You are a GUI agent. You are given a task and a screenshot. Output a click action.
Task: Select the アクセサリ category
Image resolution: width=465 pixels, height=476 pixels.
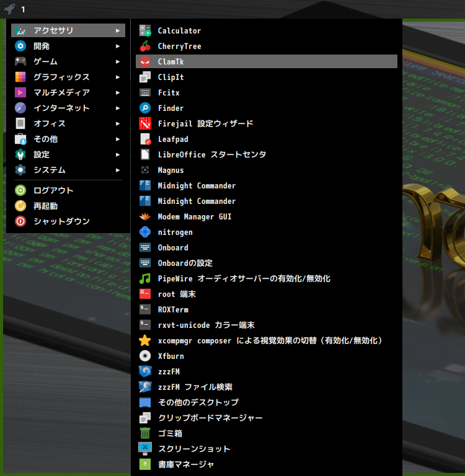68,30
